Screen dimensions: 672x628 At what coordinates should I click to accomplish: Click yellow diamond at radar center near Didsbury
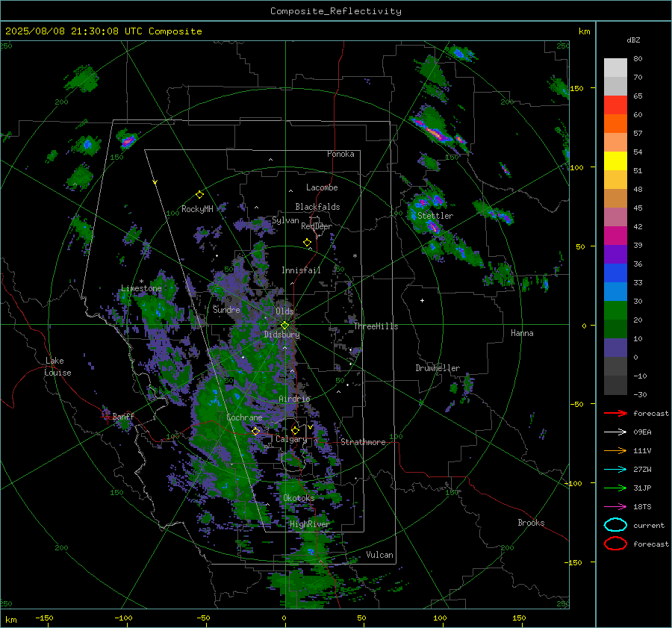(x=284, y=326)
